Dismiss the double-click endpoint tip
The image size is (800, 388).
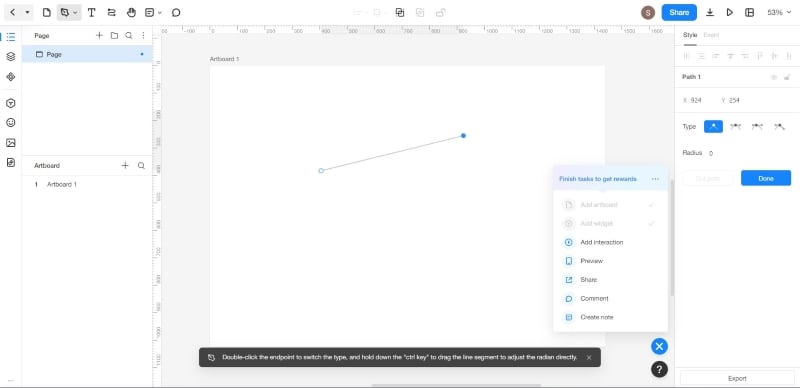pos(589,357)
